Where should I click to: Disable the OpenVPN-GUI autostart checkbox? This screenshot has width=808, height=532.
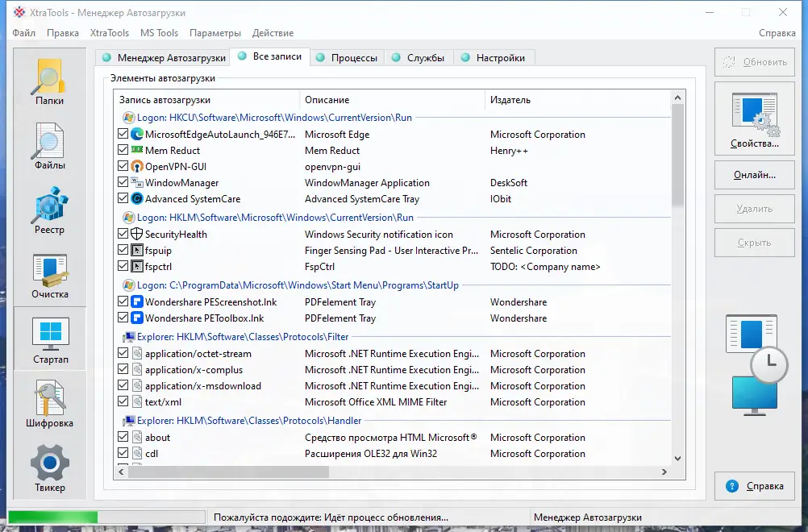[x=123, y=167]
